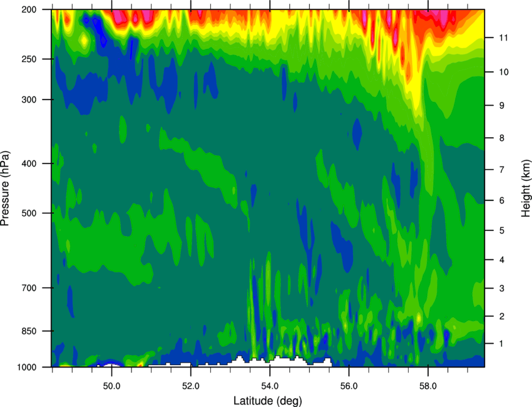The width and height of the screenshot is (532, 407).
Task: Click the 56.0 latitude tick label
Action: (x=349, y=386)
